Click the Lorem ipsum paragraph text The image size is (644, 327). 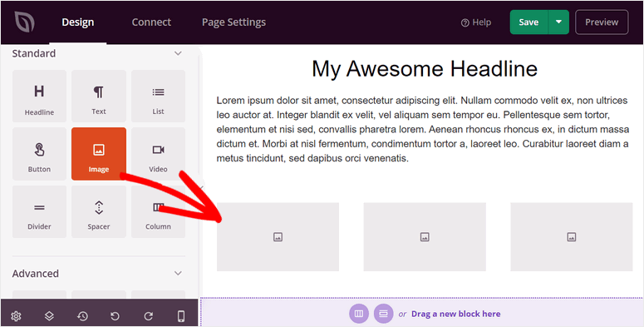tap(423, 129)
